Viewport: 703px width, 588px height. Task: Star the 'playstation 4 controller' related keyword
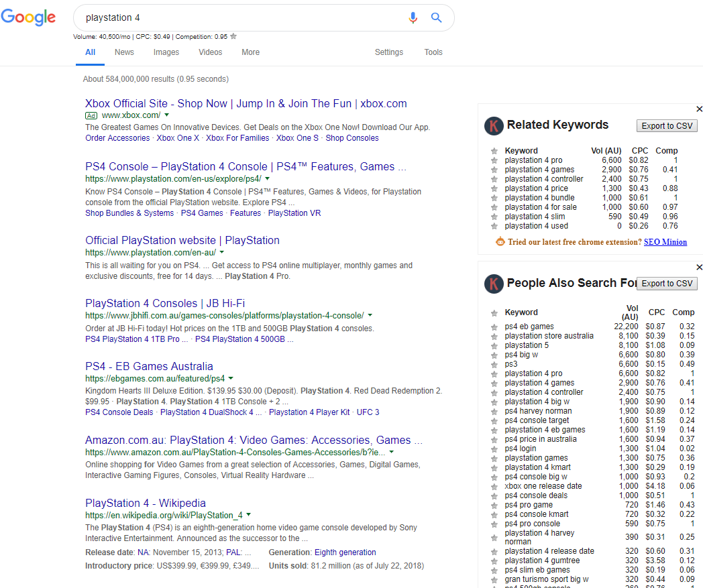tap(494, 179)
